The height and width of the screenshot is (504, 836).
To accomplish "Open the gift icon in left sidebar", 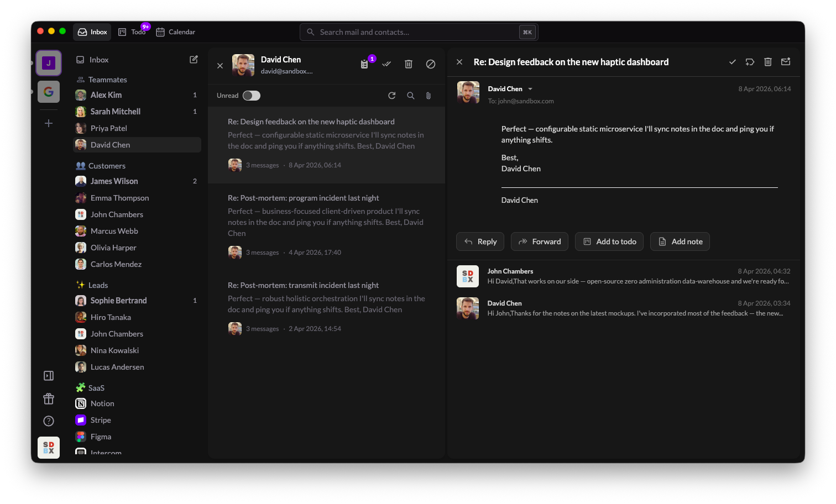I will [49, 398].
